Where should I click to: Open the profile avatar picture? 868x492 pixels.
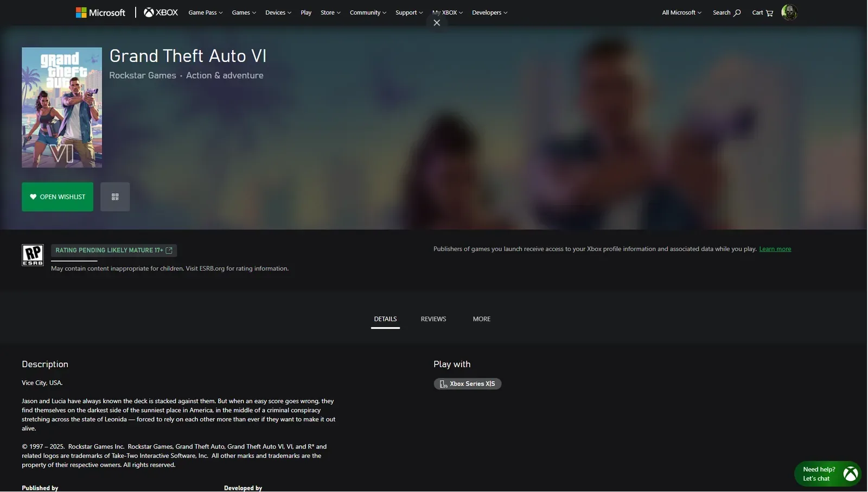[x=789, y=12]
